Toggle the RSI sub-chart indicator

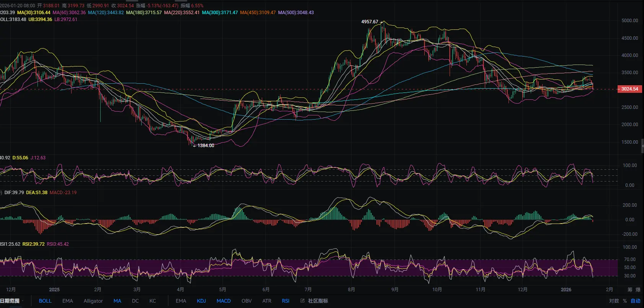[x=285, y=301]
